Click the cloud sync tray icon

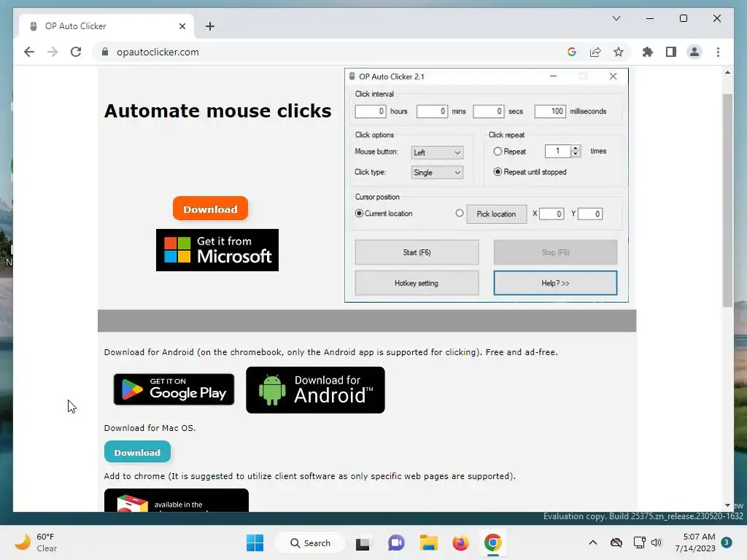616,542
